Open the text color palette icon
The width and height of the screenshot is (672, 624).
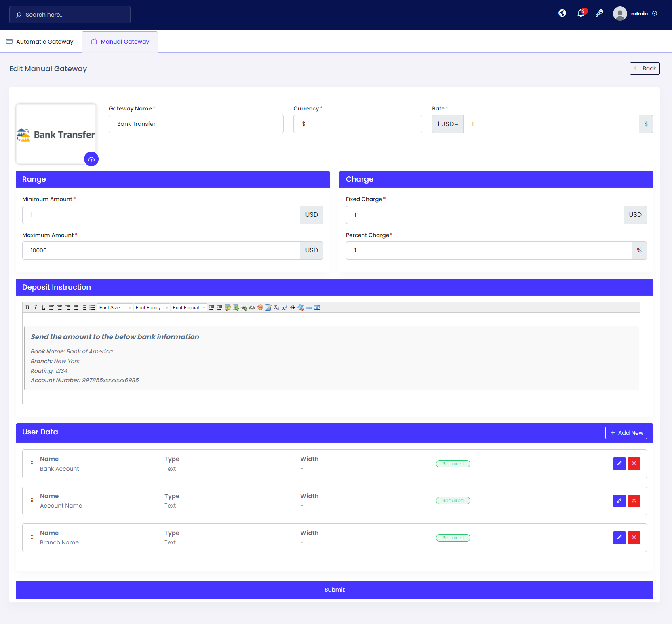coord(260,307)
